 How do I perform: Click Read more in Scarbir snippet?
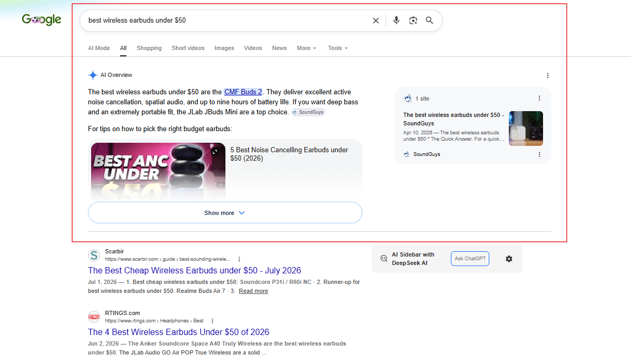pos(253,291)
